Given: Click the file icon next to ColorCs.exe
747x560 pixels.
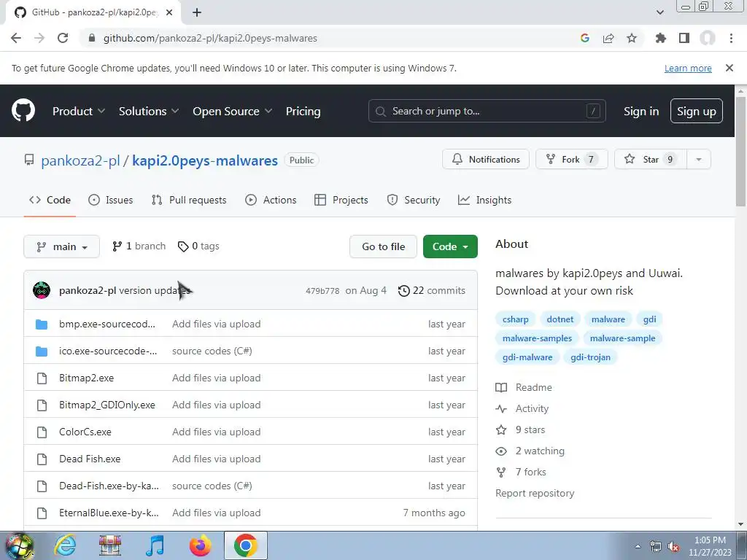Looking at the screenshot, I should tap(42, 432).
